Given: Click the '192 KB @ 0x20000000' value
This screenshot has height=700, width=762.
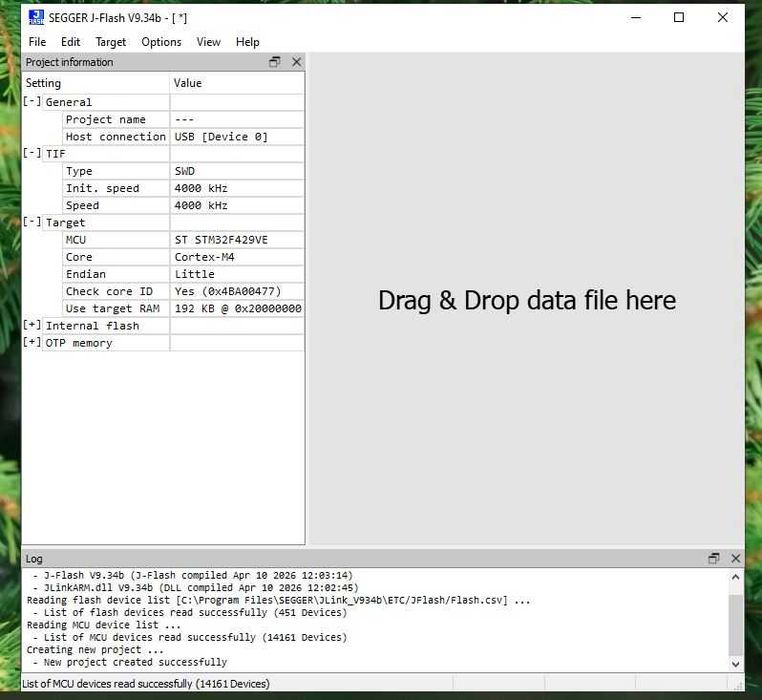Looking at the screenshot, I should [237, 309].
